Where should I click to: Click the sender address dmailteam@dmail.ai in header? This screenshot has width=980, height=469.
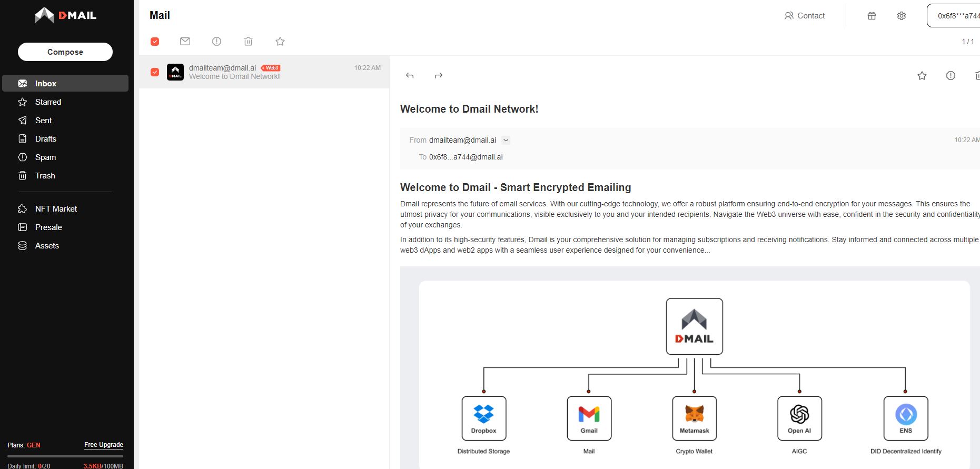point(462,140)
